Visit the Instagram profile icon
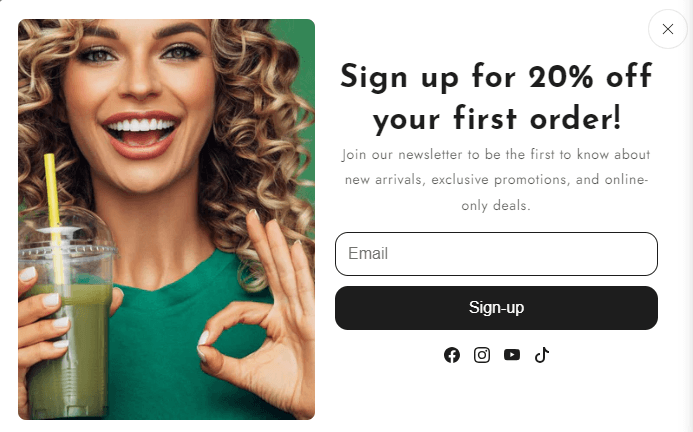Image resolution: width=693 pixels, height=432 pixels. 482,355
